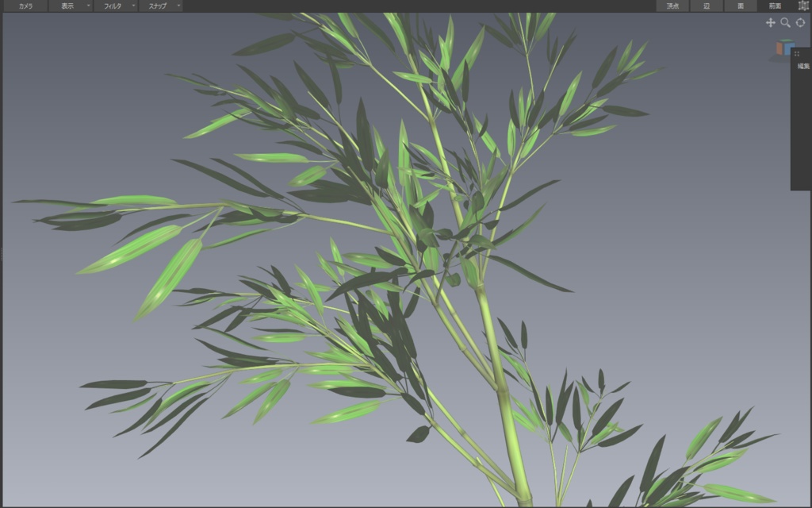Toggle 頂点 vertex selection mode
The image size is (812, 508).
[x=672, y=6]
